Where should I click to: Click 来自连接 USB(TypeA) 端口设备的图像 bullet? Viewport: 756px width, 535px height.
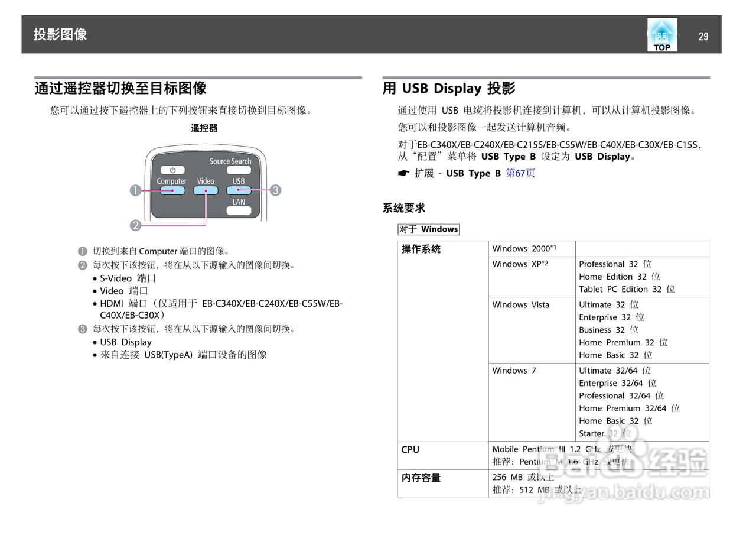pos(183,355)
